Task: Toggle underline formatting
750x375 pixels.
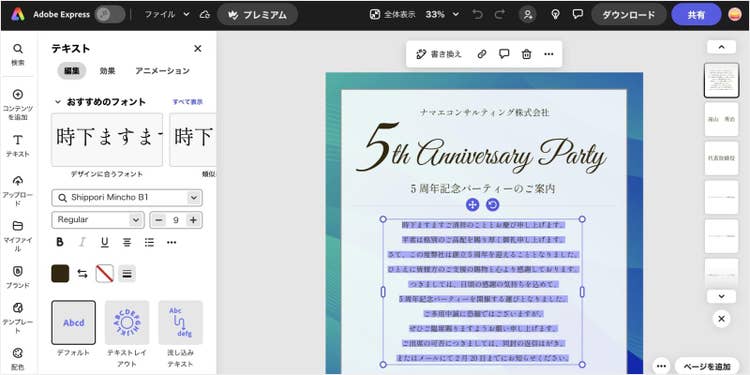Action: 104,243
